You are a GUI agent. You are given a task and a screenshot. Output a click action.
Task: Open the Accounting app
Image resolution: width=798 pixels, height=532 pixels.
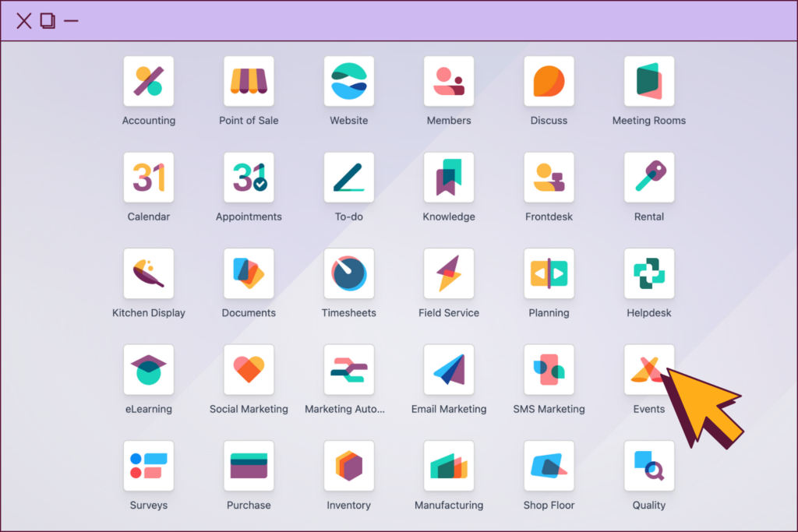pyautogui.click(x=148, y=81)
